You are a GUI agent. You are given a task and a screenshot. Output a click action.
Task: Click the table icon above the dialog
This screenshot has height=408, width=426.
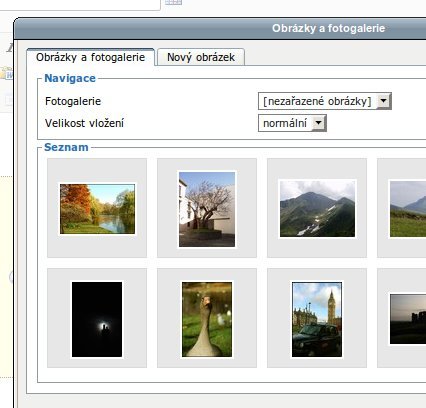click(173, 2)
